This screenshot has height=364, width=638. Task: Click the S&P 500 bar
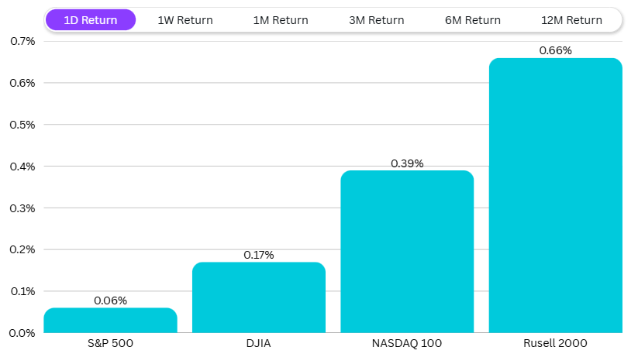[x=110, y=321]
